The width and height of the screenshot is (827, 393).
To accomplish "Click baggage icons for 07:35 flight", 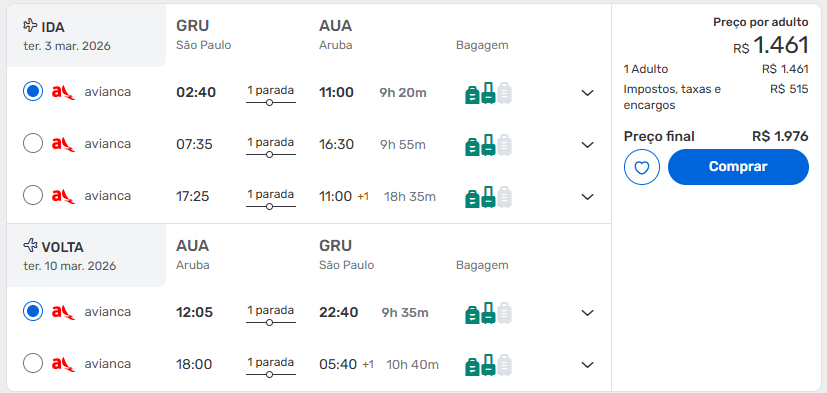I will click(x=488, y=145).
